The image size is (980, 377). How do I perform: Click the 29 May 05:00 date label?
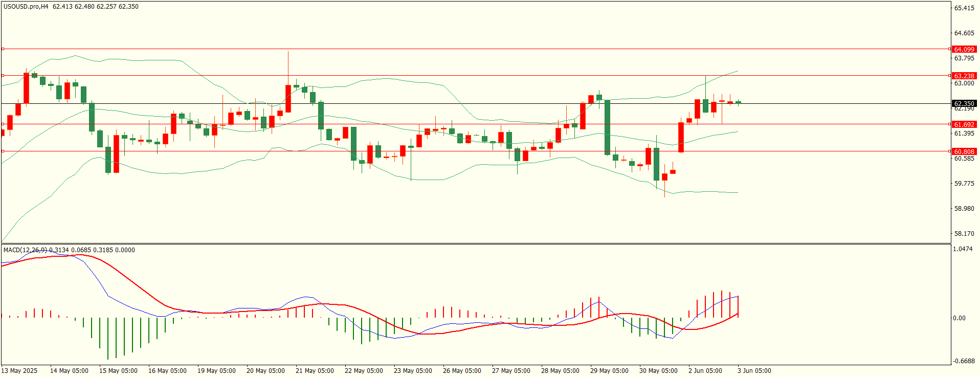tap(609, 371)
